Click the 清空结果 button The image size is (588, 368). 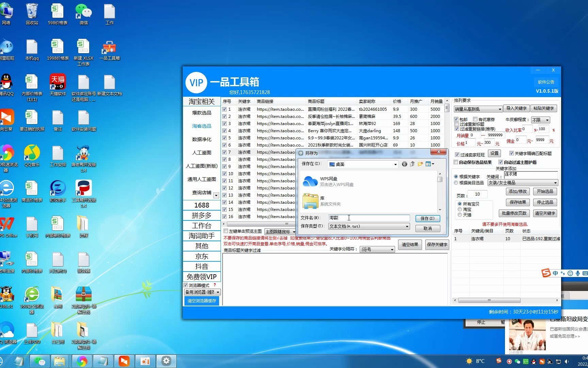(410, 245)
